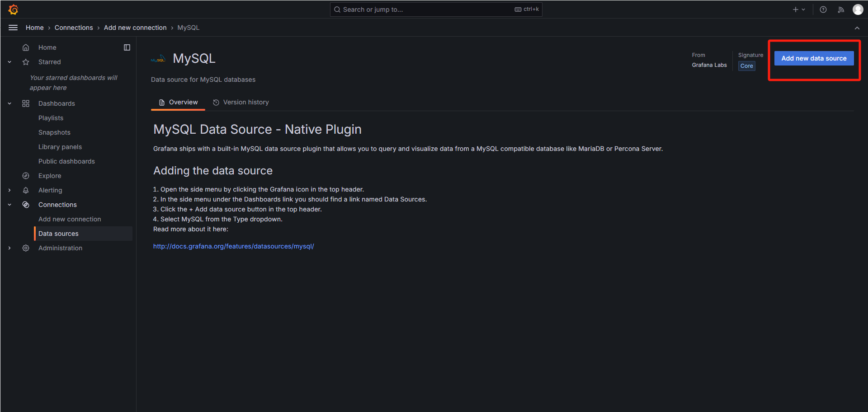Select Data sources in the sidebar
868x412 pixels.
(83, 234)
